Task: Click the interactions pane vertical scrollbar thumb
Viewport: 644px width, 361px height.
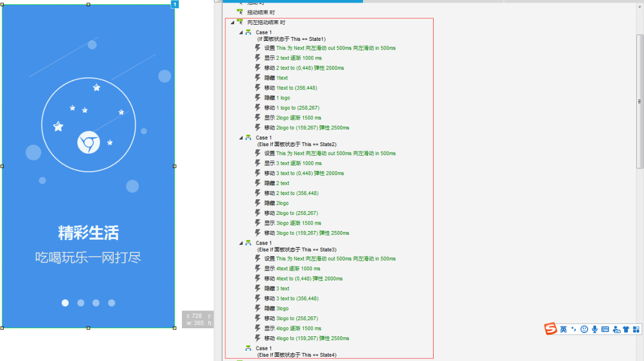Action: click(640, 101)
